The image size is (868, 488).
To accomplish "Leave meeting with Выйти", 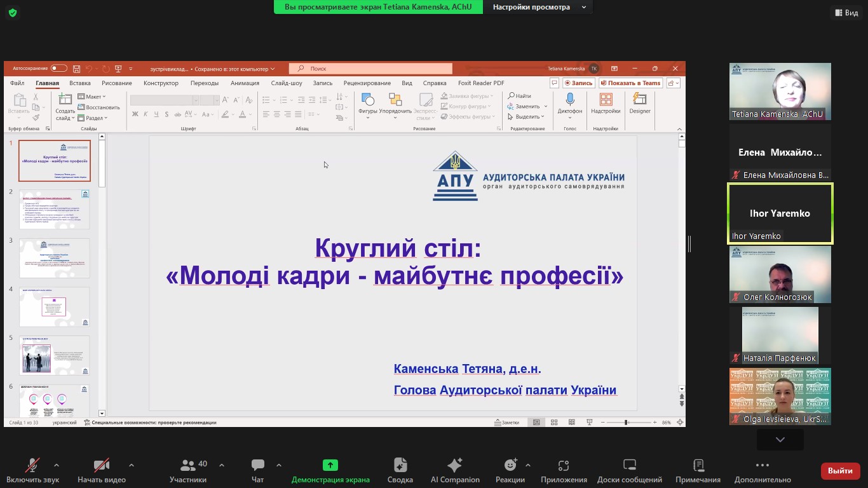I will (x=841, y=471).
